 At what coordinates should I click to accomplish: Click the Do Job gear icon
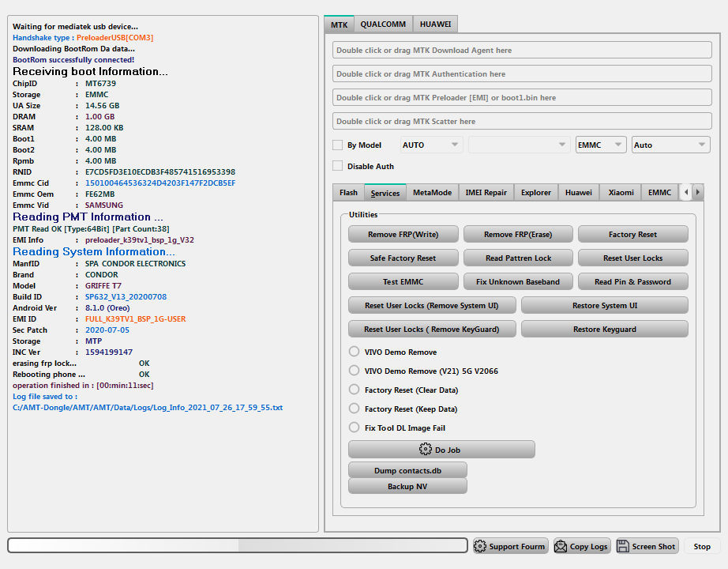pos(426,450)
